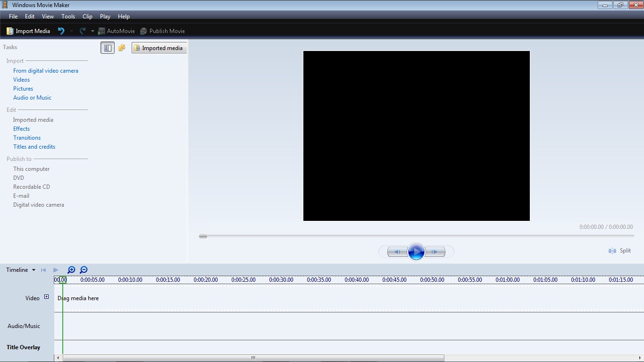The image size is (644, 362).
Task: Click the timeline scroll right arrow
Action: (640, 358)
